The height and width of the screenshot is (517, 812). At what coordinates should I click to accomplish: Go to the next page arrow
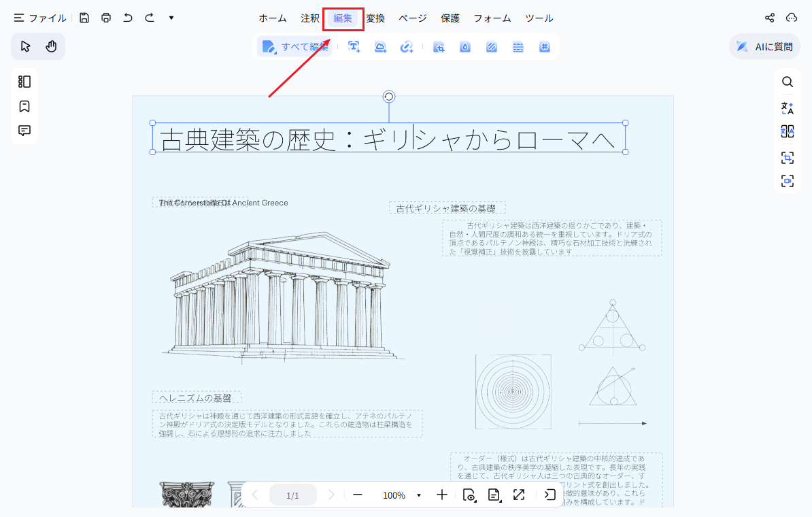[x=331, y=495]
